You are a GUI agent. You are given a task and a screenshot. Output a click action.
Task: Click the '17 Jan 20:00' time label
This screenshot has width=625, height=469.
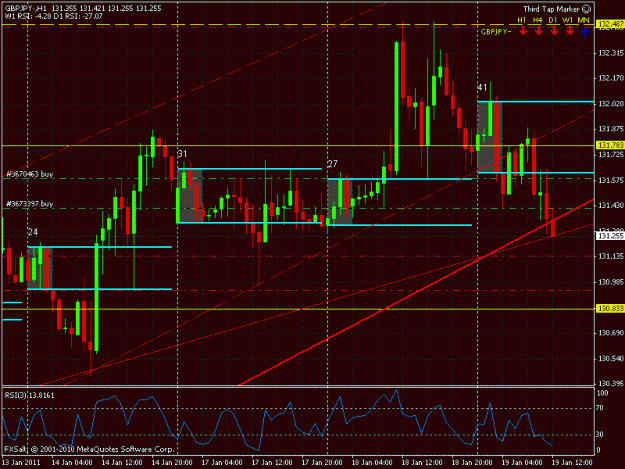point(322,463)
